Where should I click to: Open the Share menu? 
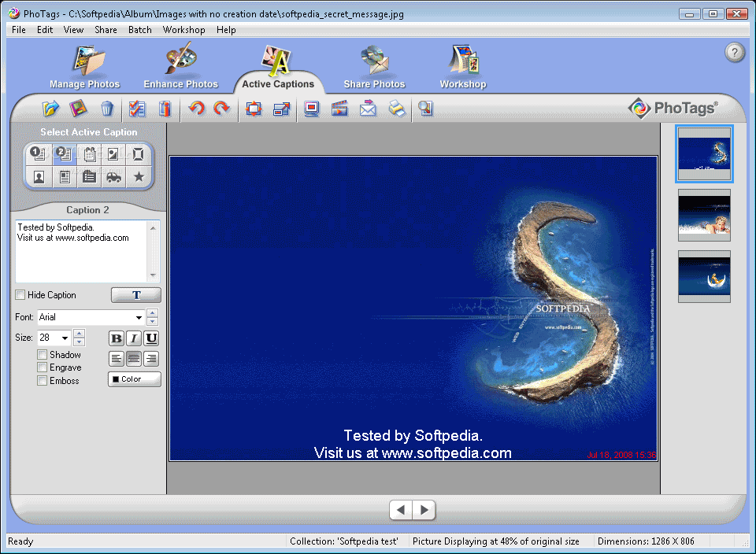coord(106,30)
